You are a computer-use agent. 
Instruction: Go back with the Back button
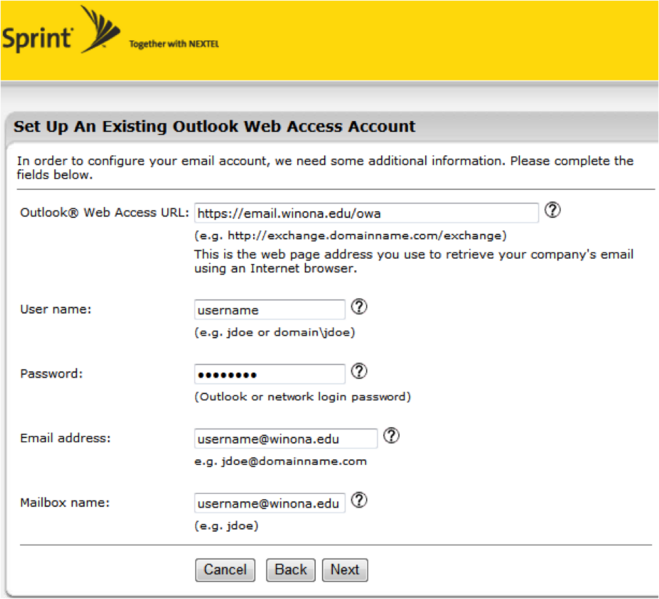click(290, 570)
